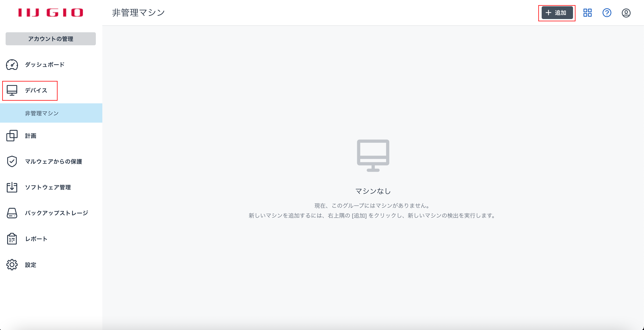Click the settings gear icon

[12, 265]
